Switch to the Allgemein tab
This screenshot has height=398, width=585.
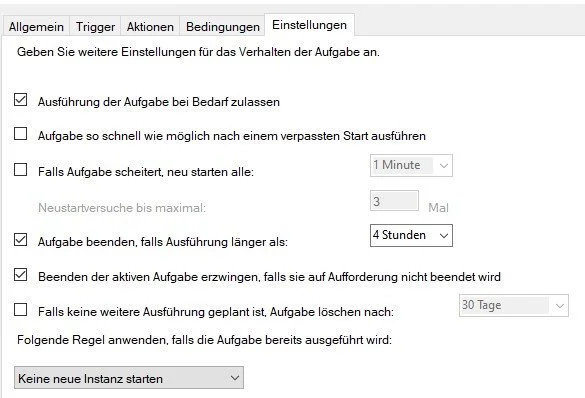36,26
